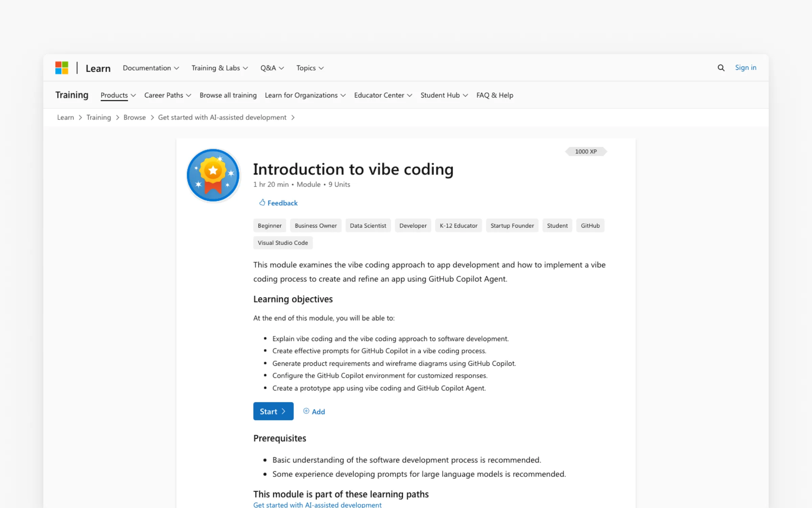Click the '9 Units' text
This screenshot has height=508, width=812.
(339, 184)
